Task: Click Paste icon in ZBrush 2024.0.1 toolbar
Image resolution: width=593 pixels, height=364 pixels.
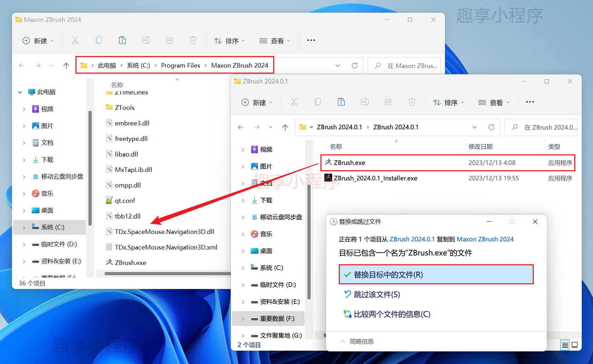Action: click(341, 102)
